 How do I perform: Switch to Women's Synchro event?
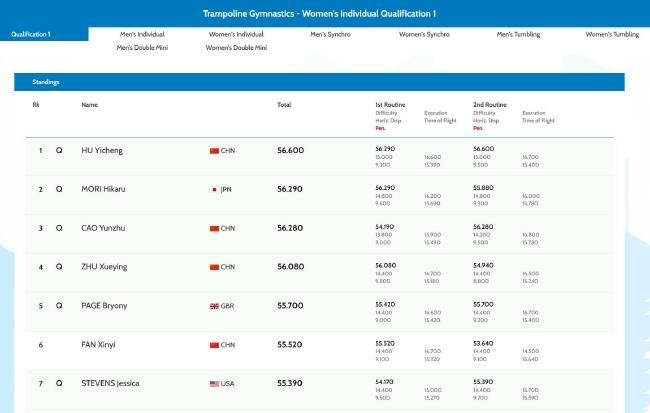tap(424, 34)
